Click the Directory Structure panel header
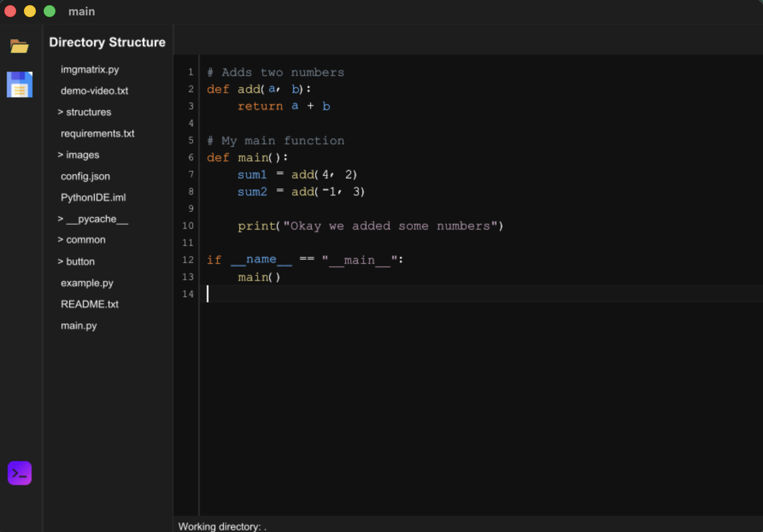 tap(107, 42)
